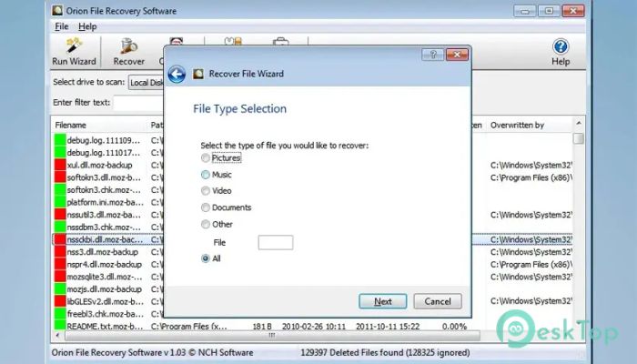This screenshot has width=637, height=364.
Task: Click the vertical scrollbar up arrow
Action: 579,123
